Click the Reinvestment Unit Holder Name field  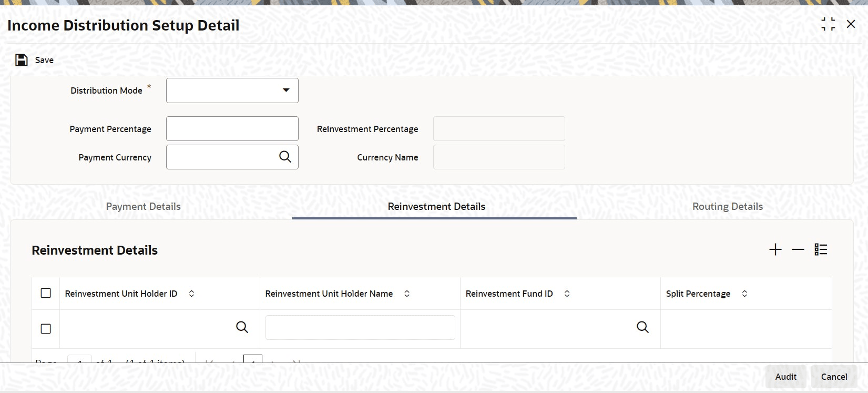tap(360, 327)
